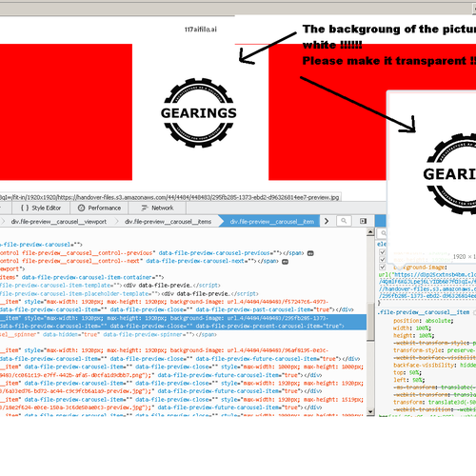This screenshot has width=476, height=476.
Task: Click the data-file-preview-carousel-next attribute
Action: coord(199,261)
